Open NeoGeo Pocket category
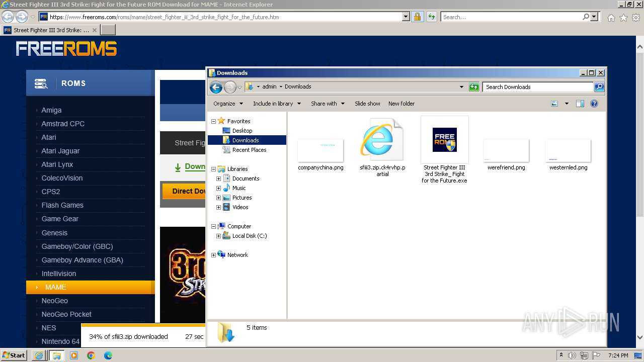The height and width of the screenshot is (362, 644). 66,314
